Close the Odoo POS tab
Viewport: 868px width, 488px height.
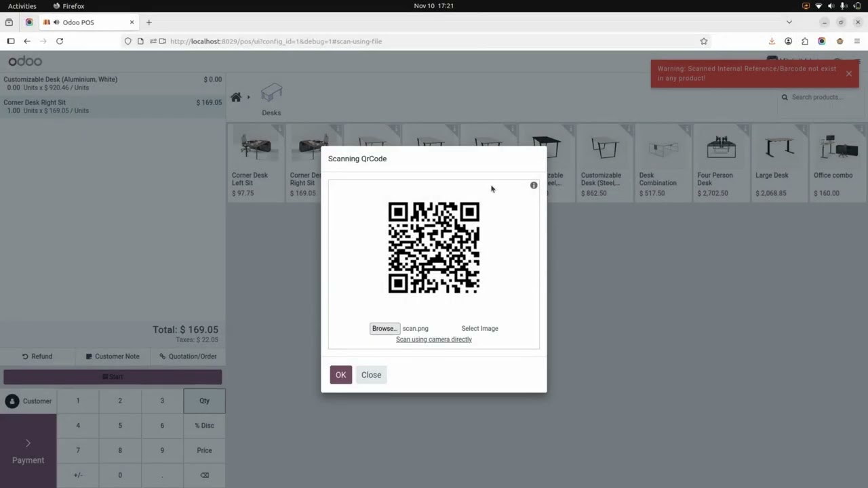point(132,22)
